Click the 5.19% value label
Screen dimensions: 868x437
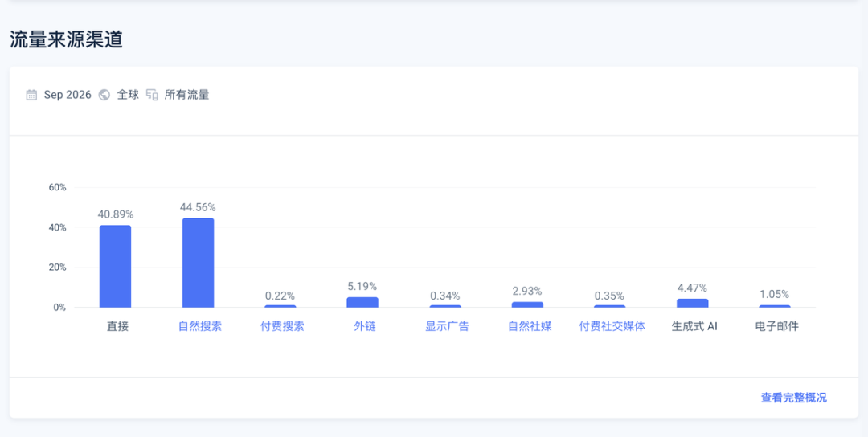coord(362,287)
